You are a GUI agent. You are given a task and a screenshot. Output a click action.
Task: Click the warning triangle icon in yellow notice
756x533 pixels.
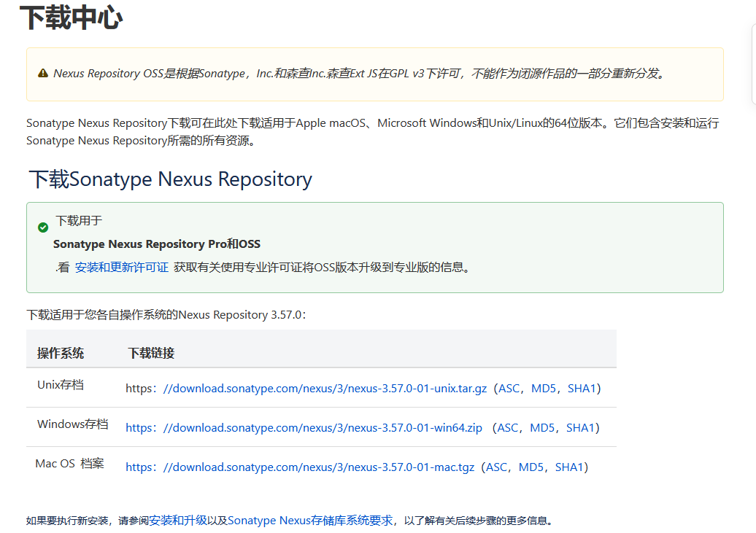point(43,73)
